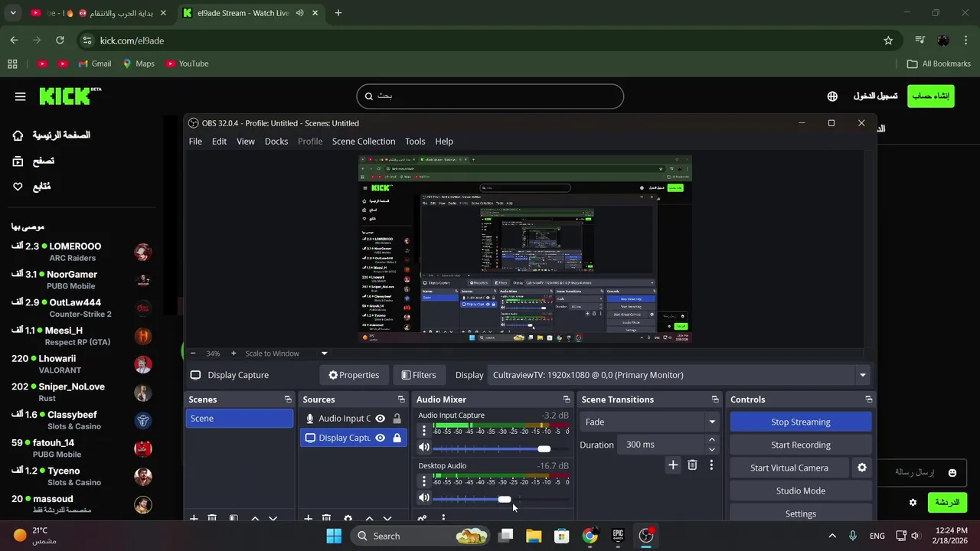Open the Scene Collection menu
Image resolution: width=980 pixels, height=551 pixels.
(x=364, y=142)
